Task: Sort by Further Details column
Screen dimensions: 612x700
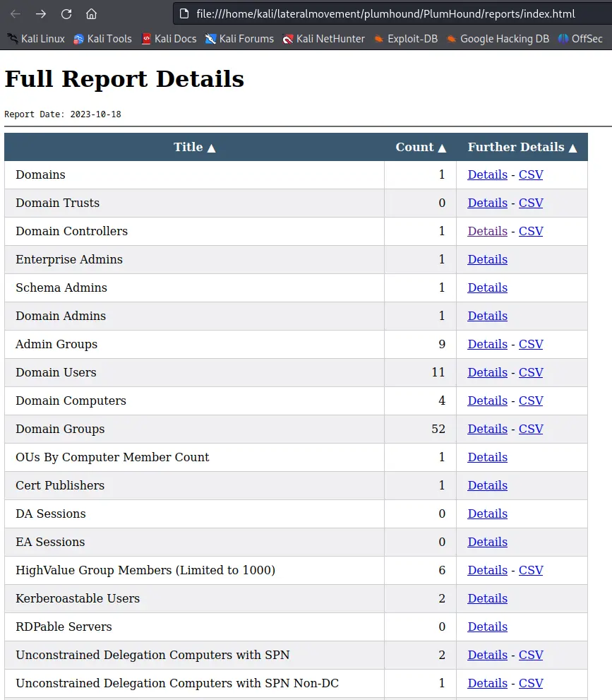Action: click(x=522, y=147)
